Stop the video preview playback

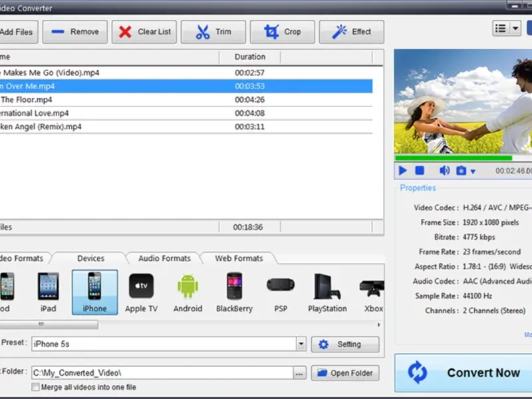(x=420, y=171)
